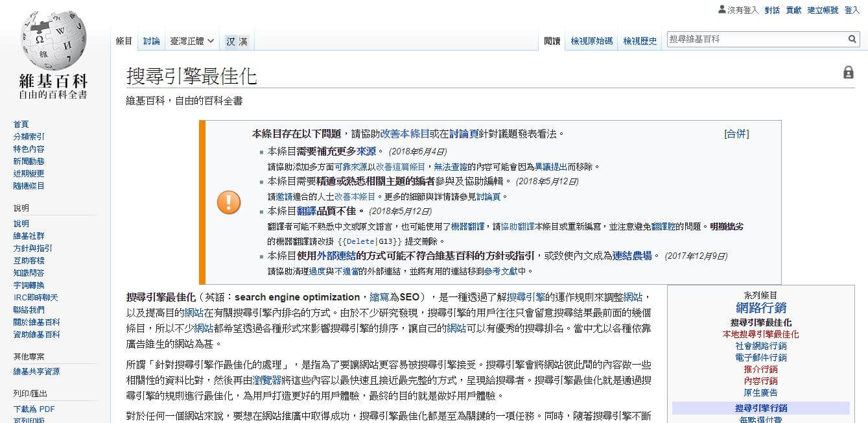This screenshot has height=423, width=868.
Task: Open 分類索引 in the sidebar
Action: (29, 136)
